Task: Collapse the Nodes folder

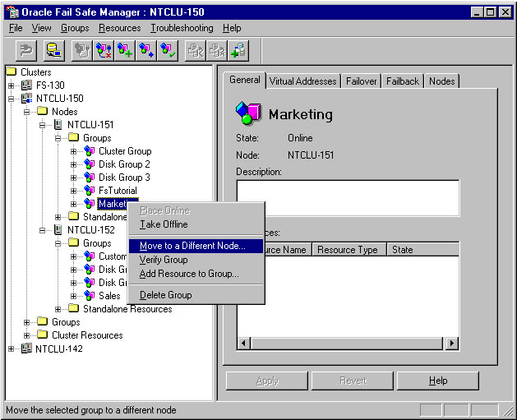Action: pyautogui.click(x=26, y=112)
